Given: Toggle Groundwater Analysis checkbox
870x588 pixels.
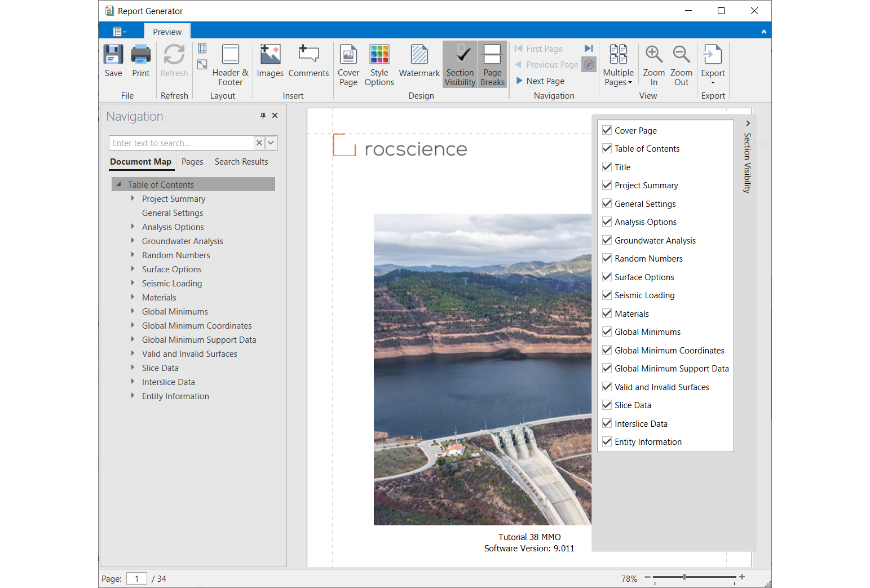Looking at the screenshot, I should click(607, 240).
